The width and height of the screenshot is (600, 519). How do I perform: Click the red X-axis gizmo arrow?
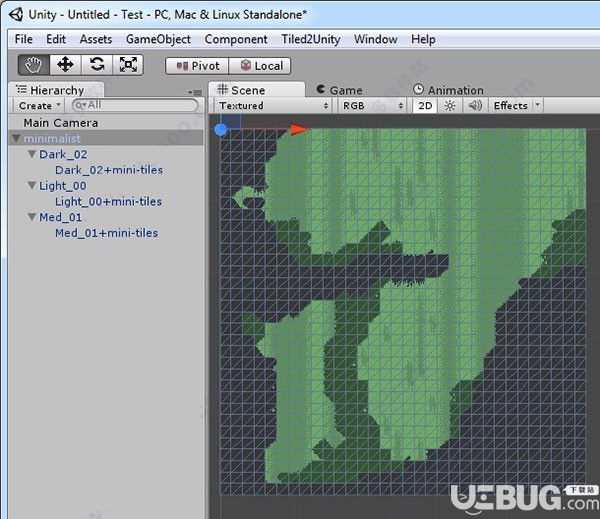tap(299, 130)
